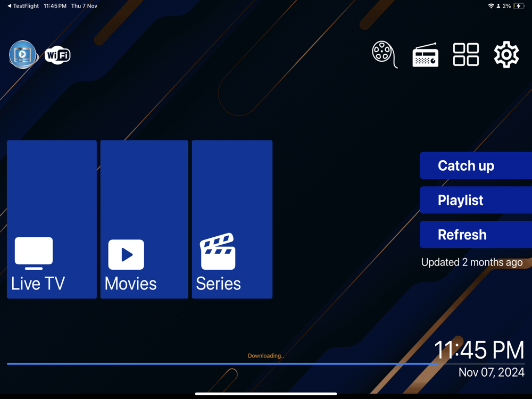Open settings via the gear icon
Viewport: 532px width, 399px height.
(x=506, y=54)
